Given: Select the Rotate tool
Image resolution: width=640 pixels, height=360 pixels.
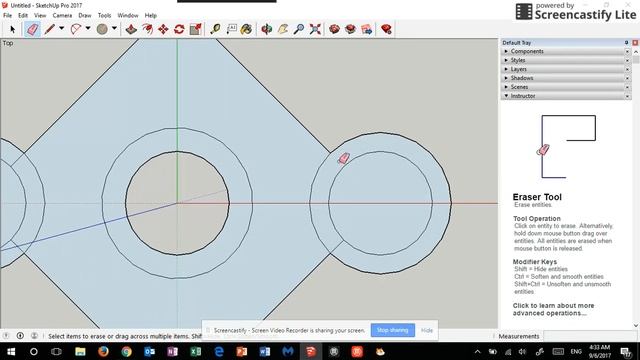Looking at the screenshot, I should coord(179,29).
